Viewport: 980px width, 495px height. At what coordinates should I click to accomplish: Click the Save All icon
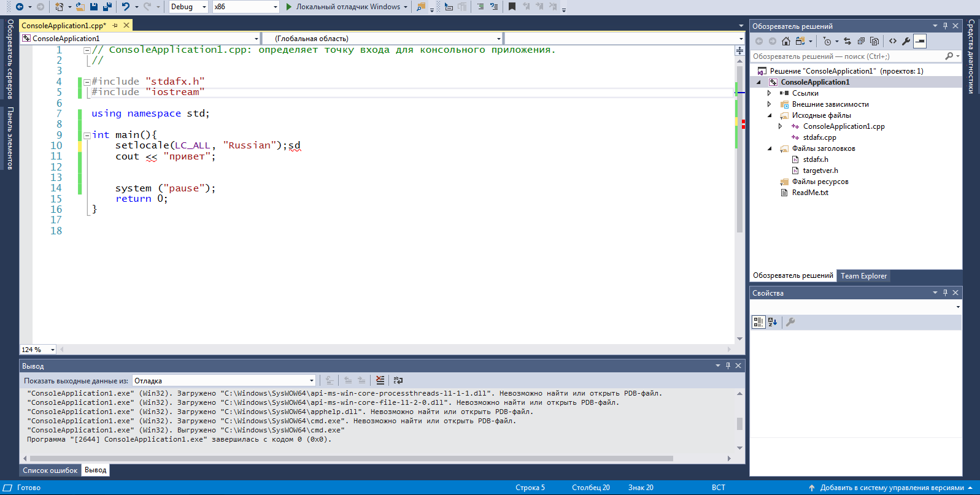107,7
